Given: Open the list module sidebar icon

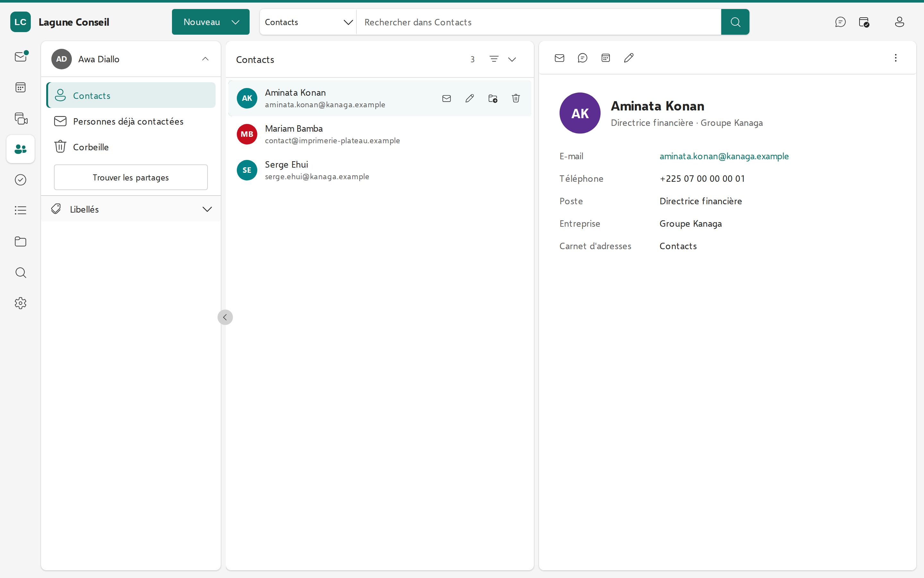Looking at the screenshot, I should pos(21,210).
